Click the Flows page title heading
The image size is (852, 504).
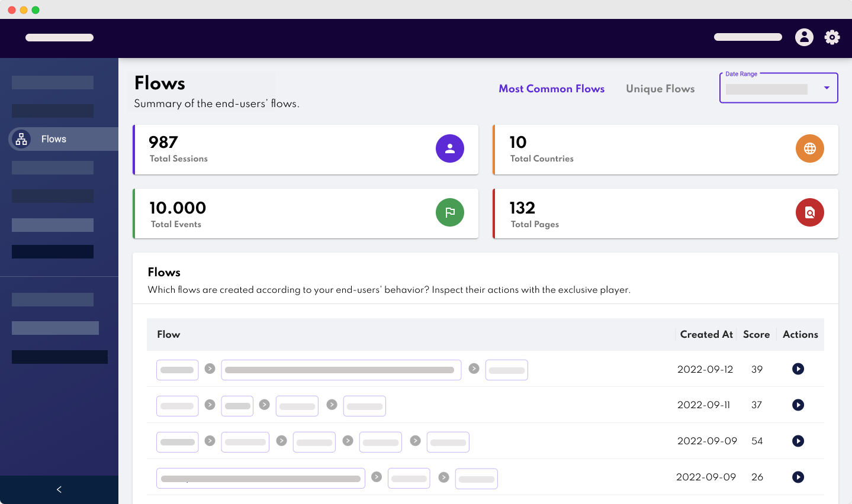tap(159, 83)
